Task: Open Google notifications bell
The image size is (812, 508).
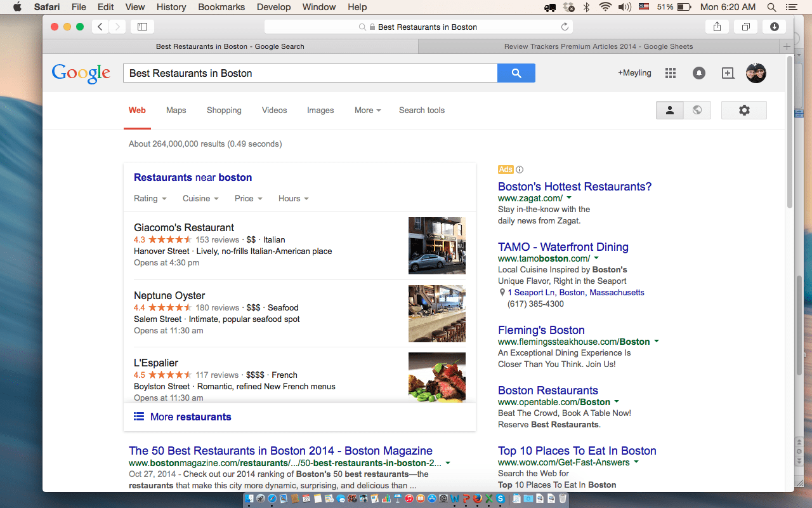Action: pyautogui.click(x=699, y=73)
